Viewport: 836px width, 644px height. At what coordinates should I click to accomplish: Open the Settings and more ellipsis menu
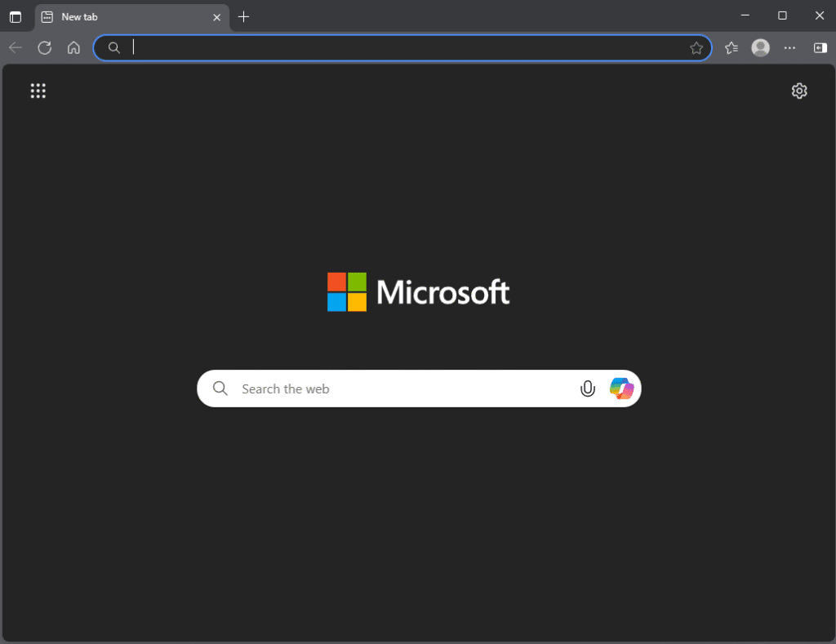click(x=789, y=48)
